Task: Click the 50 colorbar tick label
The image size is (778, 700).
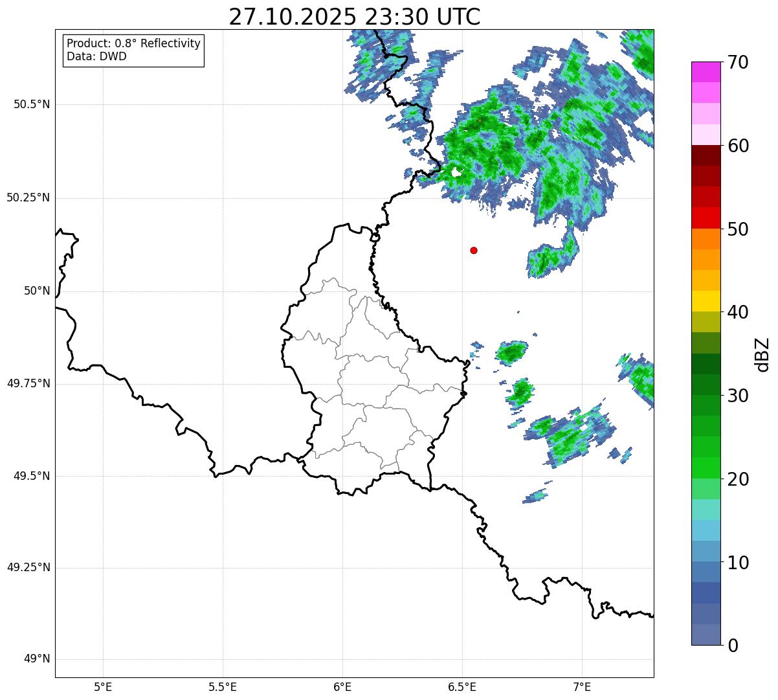Action: click(738, 229)
